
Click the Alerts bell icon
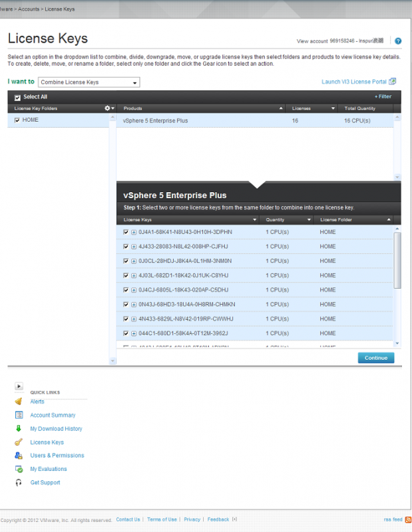[x=19, y=402]
